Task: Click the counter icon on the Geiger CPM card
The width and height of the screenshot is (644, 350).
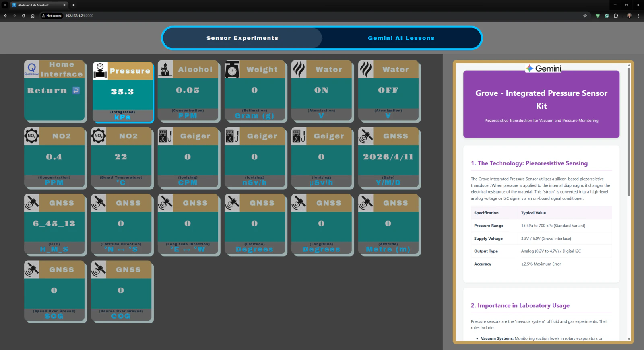Action: [165, 136]
